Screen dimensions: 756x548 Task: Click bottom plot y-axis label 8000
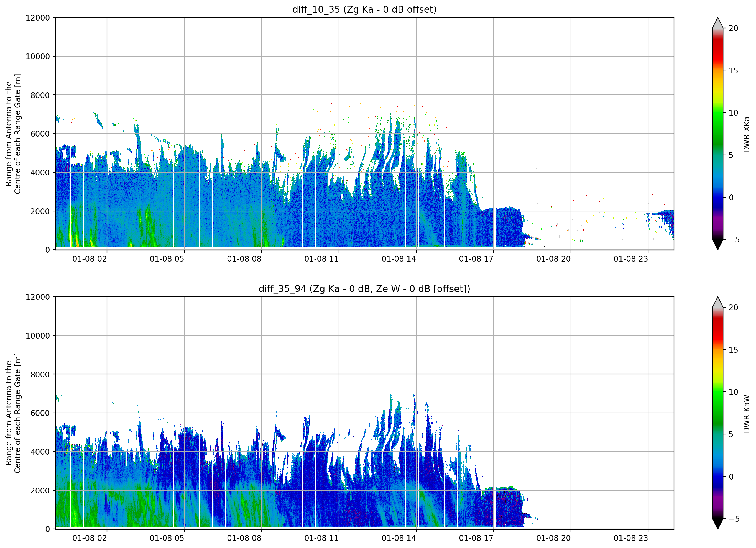40,375
